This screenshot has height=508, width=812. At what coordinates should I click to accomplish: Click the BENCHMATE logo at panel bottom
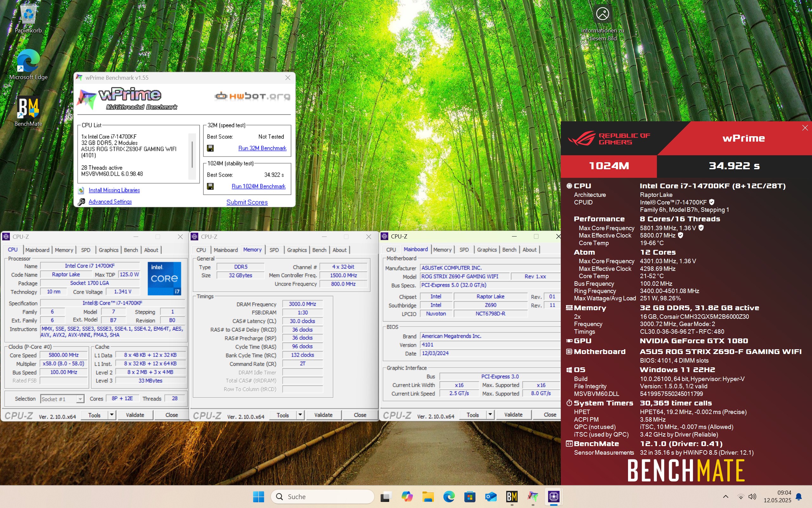coord(686,471)
